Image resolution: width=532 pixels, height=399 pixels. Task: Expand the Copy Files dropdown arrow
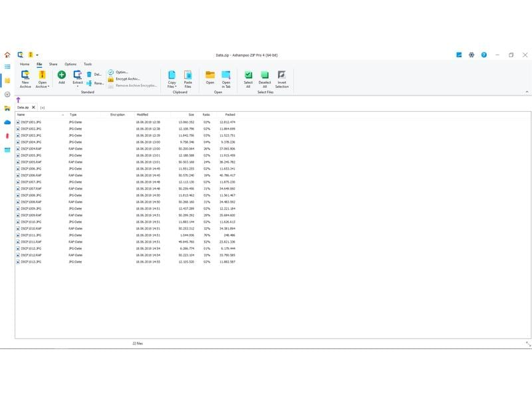coord(176,86)
